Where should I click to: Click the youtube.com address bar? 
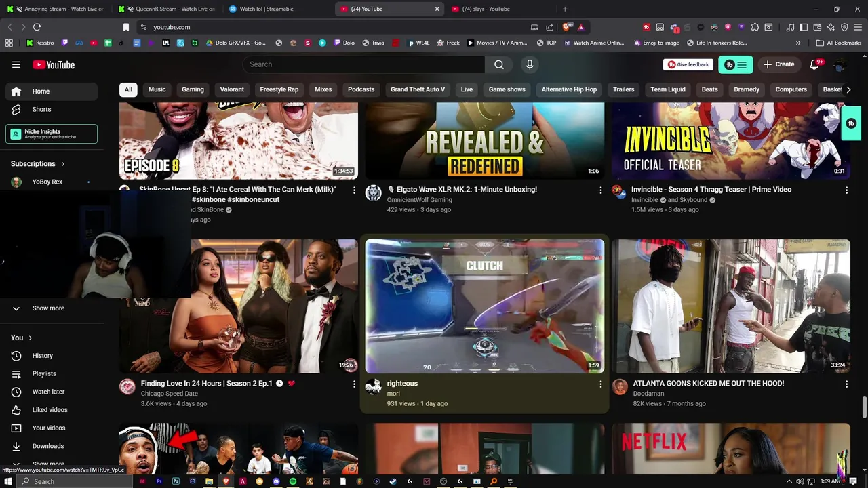(x=332, y=27)
